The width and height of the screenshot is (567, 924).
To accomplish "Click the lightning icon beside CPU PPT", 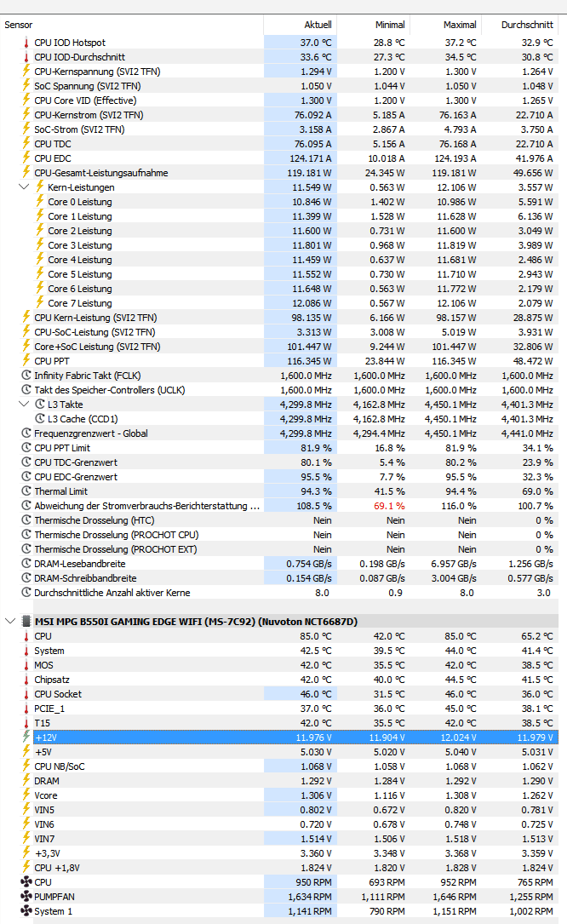I will click(26, 361).
